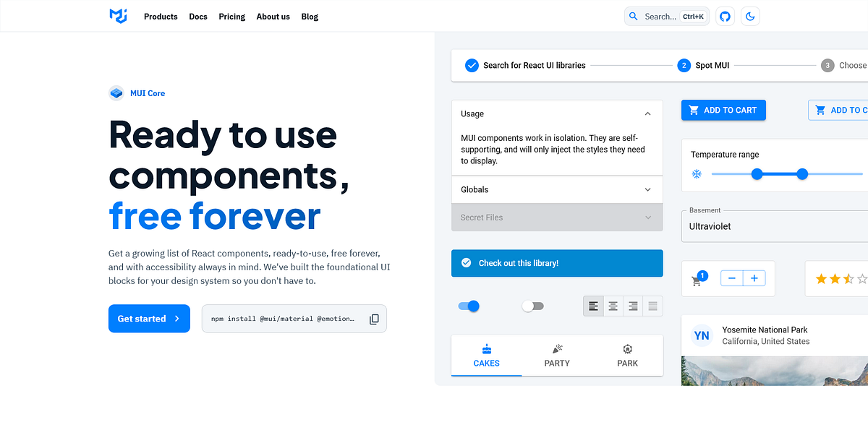
Task: Click the ADD TO CART button
Action: pos(723,110)
